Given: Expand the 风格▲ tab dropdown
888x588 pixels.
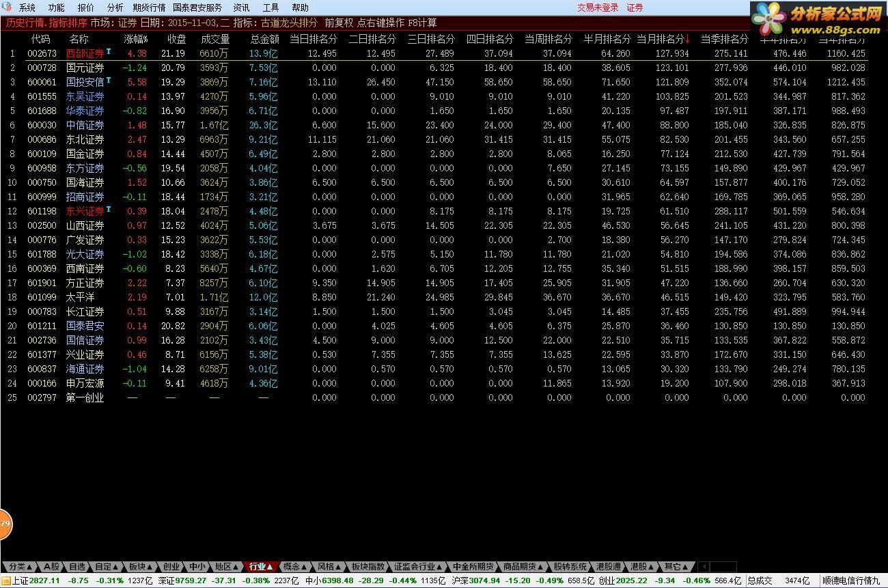Looking at the screenshot, I should click(329, 567).
